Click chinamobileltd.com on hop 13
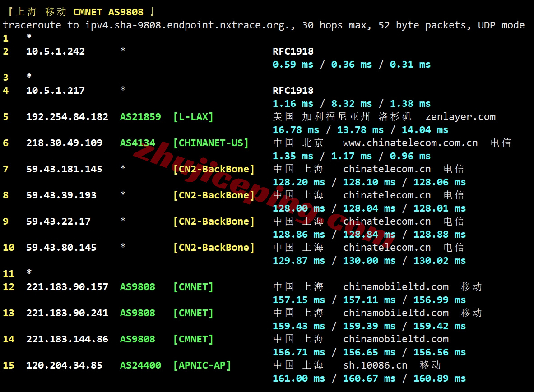The height and width of the screenshot is (392, 534). pos(396,313)
